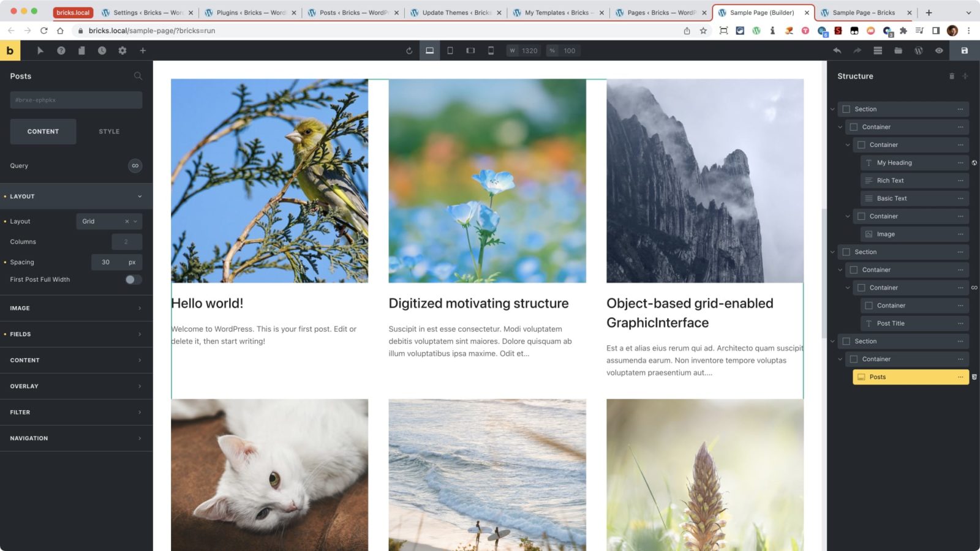Open the help panel question mark icon

tap(61, 51)
